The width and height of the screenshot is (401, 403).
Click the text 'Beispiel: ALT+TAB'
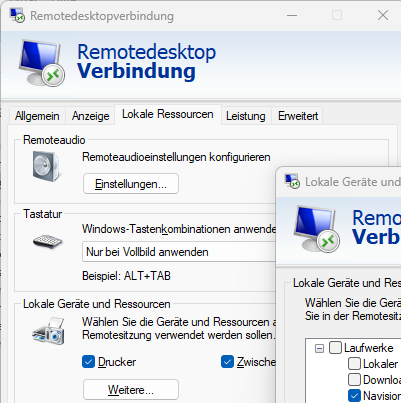pos(126,276)
